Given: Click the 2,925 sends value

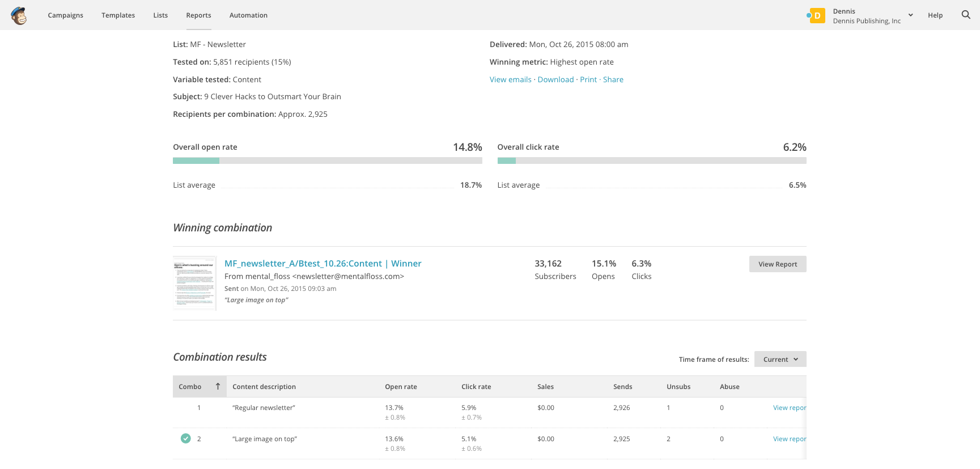Looking at the screenshot, I should (x=621, y=439).
